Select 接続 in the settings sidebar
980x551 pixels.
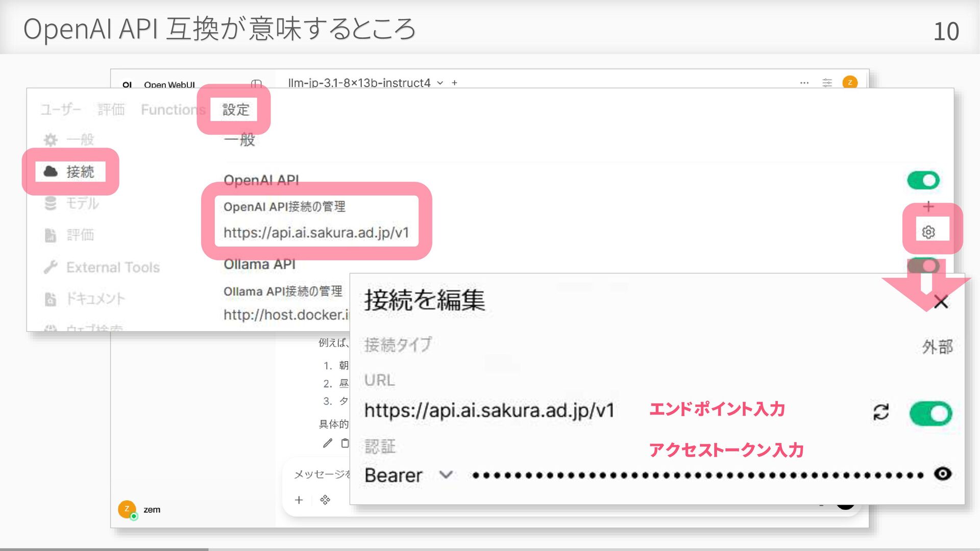tap(71, 172)
